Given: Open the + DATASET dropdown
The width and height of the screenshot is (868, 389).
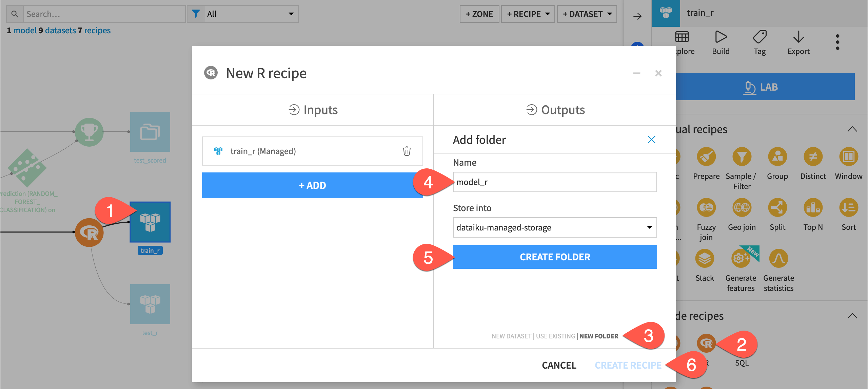Looking at the screenshot, I should [587, 14].
